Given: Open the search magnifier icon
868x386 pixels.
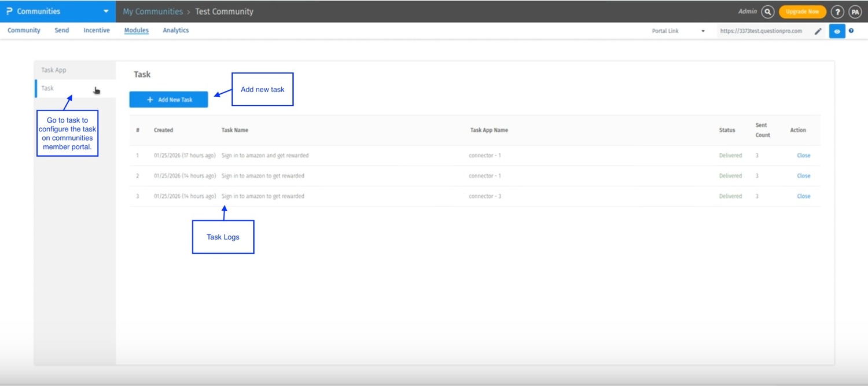Looking at the screenshot, I should click(768, 12).
